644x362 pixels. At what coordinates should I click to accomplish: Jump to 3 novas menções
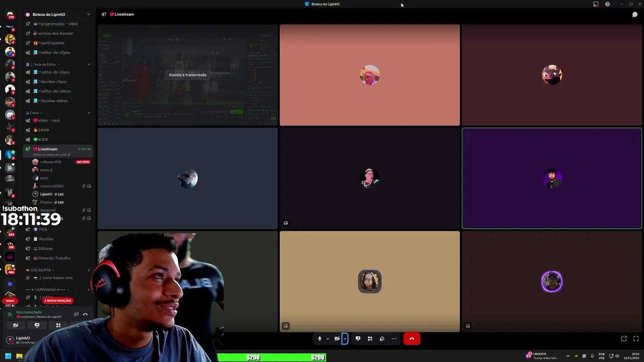[58, 301]
